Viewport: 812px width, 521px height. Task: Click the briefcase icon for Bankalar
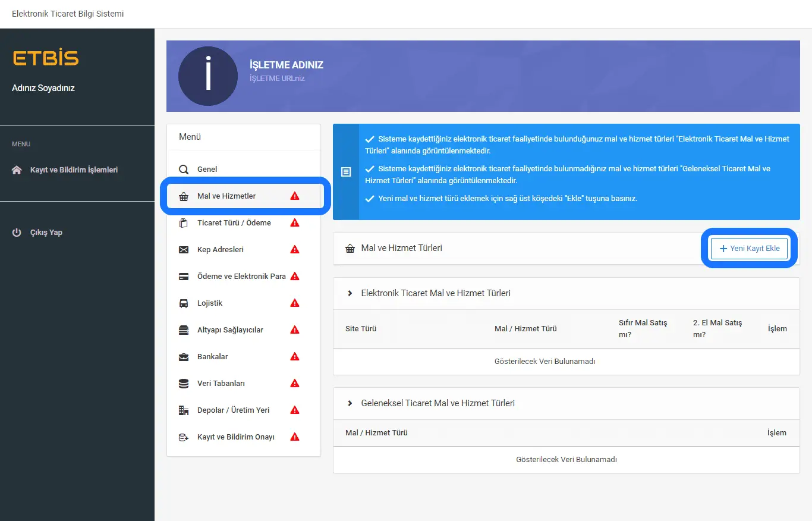click(184, 357)
